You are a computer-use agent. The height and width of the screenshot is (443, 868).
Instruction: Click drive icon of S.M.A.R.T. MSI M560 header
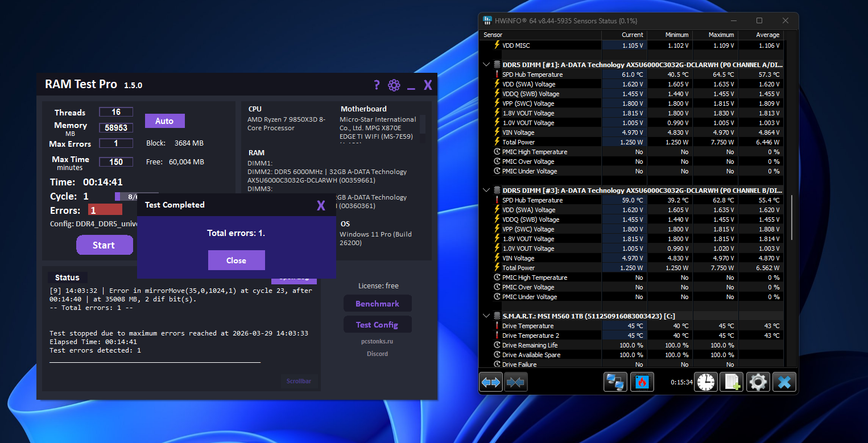497,316
